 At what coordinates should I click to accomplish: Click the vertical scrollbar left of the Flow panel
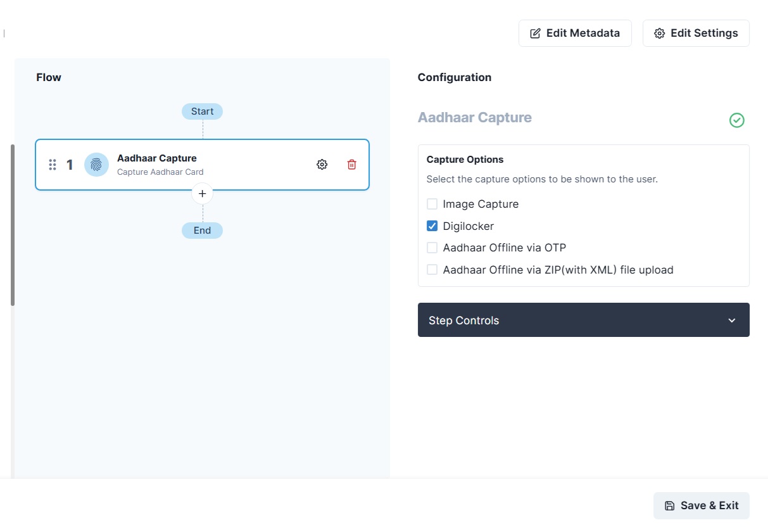[x=13, y=225]
